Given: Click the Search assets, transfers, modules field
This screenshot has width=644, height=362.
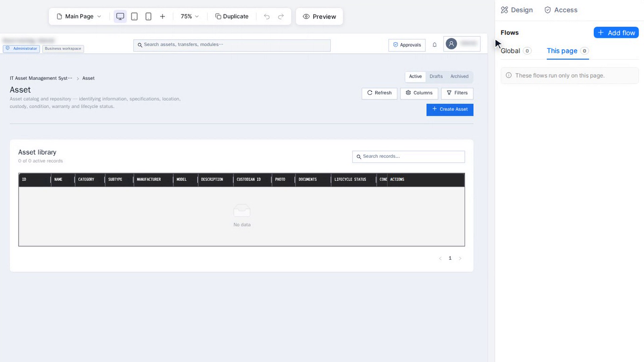Looking at the screenshot, I should [232, 45].
